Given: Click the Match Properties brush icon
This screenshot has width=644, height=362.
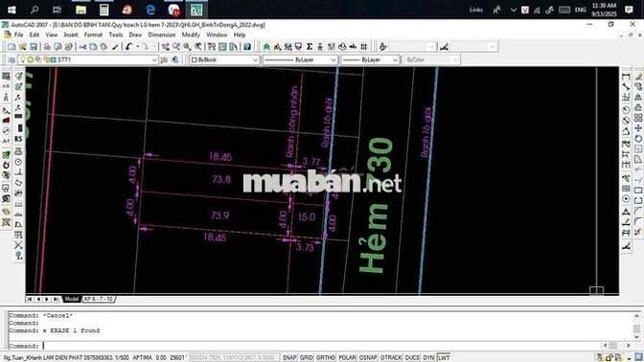Looking at the screenshot, I should click(115, 47).
